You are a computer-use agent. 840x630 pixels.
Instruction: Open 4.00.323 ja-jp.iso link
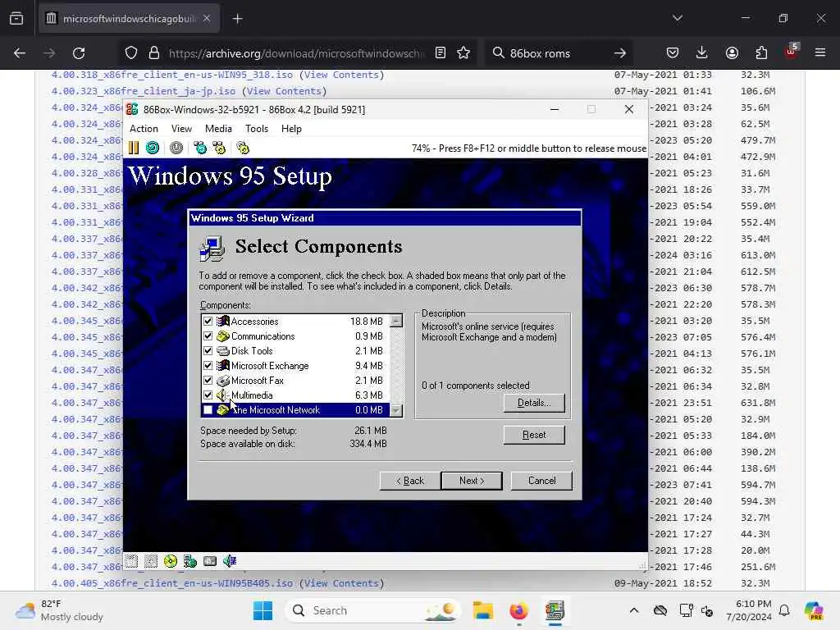pyautogui.click(x=144, y=91)
